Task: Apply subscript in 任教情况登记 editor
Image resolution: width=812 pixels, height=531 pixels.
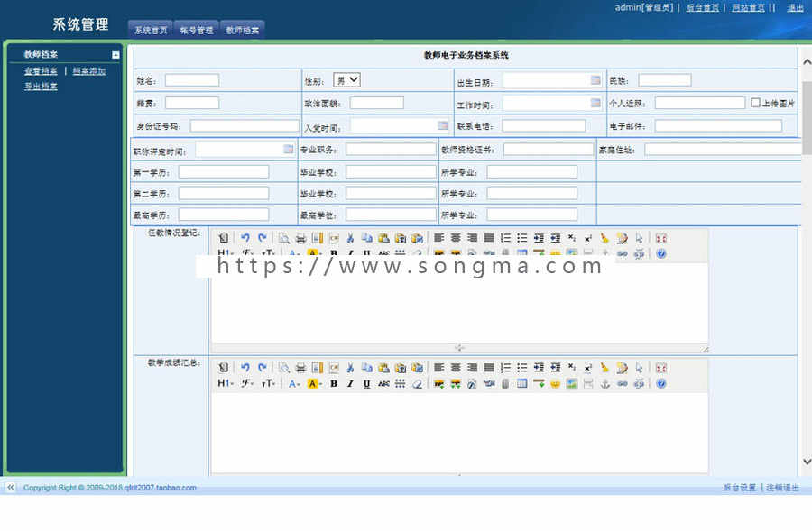Action: coord(572,238)
